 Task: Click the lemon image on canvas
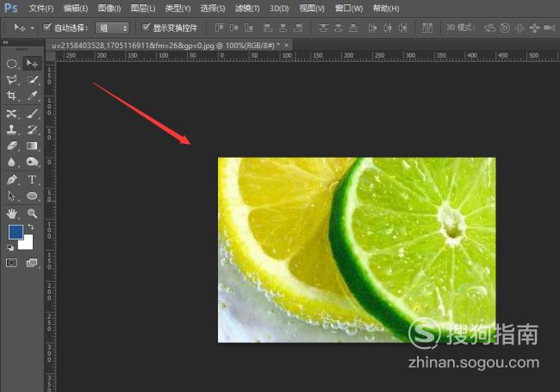pos(357,250)
